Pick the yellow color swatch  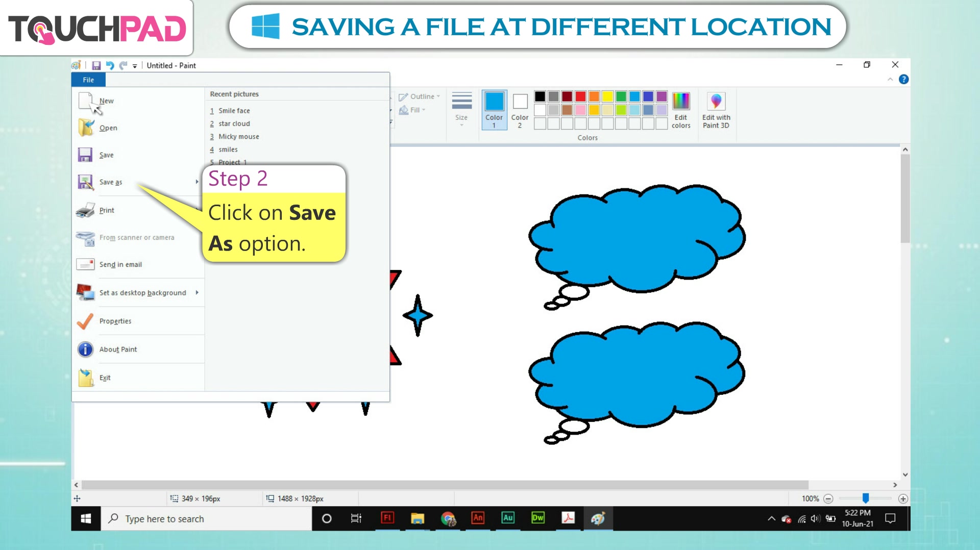point(607,96)
